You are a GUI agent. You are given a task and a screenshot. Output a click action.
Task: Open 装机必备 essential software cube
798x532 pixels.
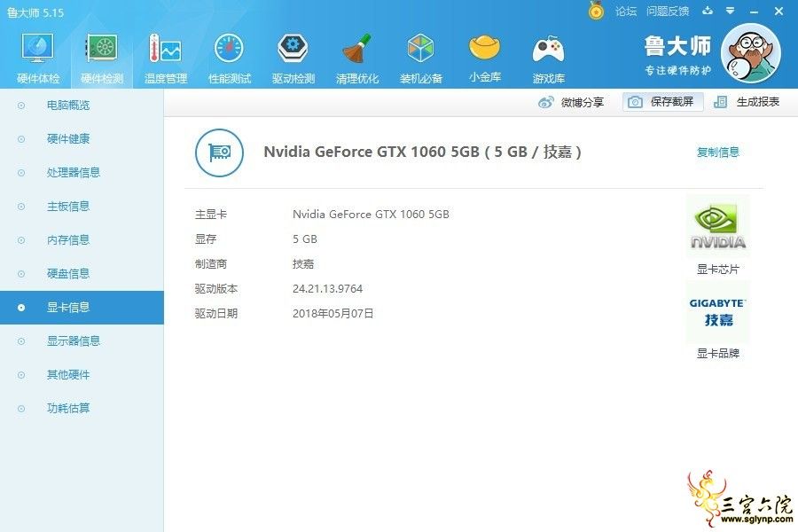pos(421,59)
